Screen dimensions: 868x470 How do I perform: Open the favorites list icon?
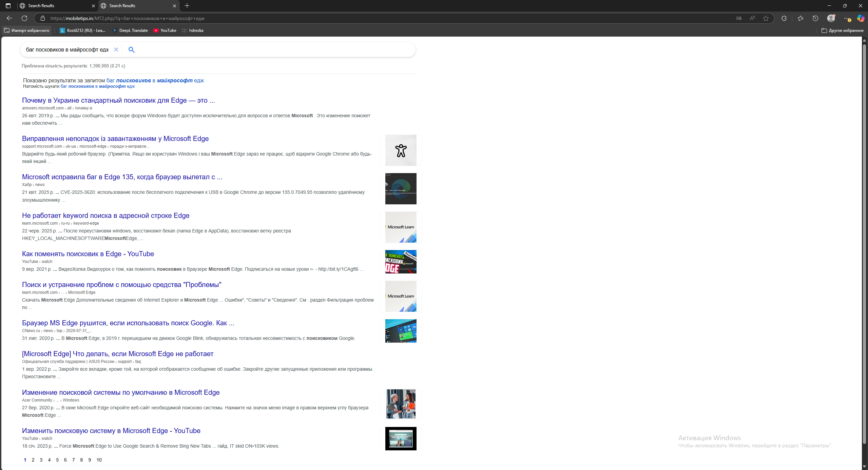coord(801,18)
